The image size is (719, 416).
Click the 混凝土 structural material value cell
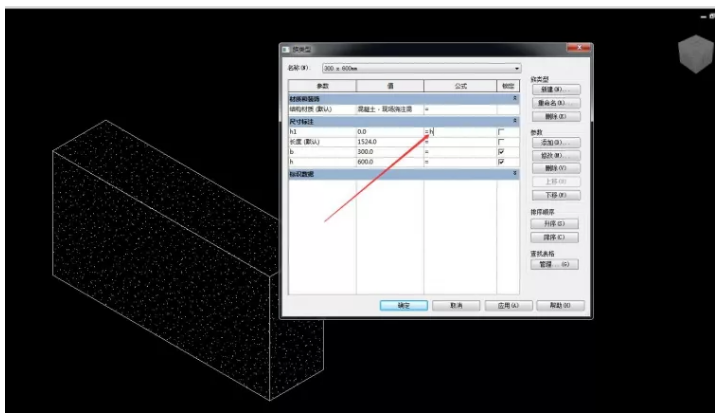pyautogui.click(x=390, y=110)
